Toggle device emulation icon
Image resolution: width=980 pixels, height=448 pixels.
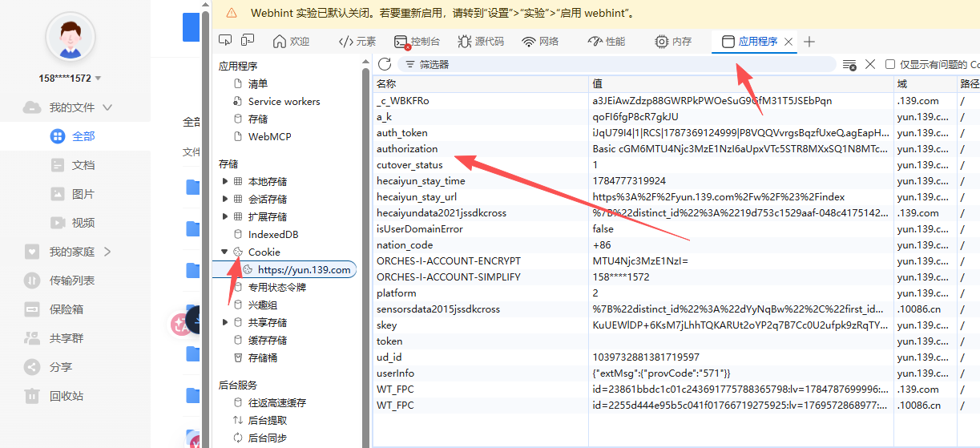(248, 41)
